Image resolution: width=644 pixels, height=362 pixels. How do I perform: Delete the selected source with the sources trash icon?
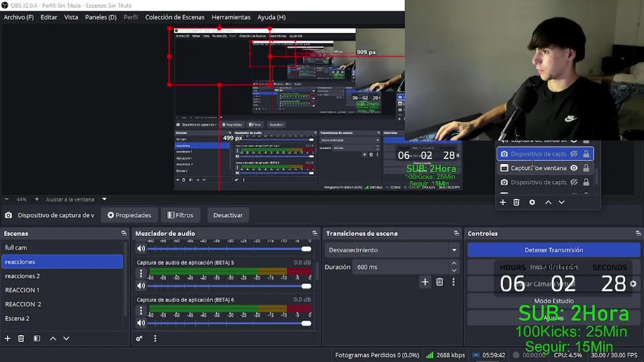tap(516, 202)
